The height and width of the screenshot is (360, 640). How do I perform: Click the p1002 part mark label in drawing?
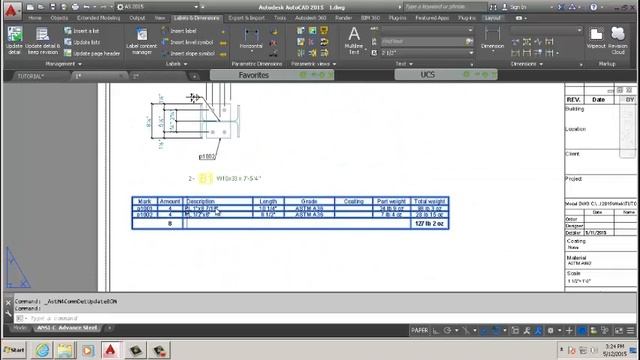tap(207, 156)
